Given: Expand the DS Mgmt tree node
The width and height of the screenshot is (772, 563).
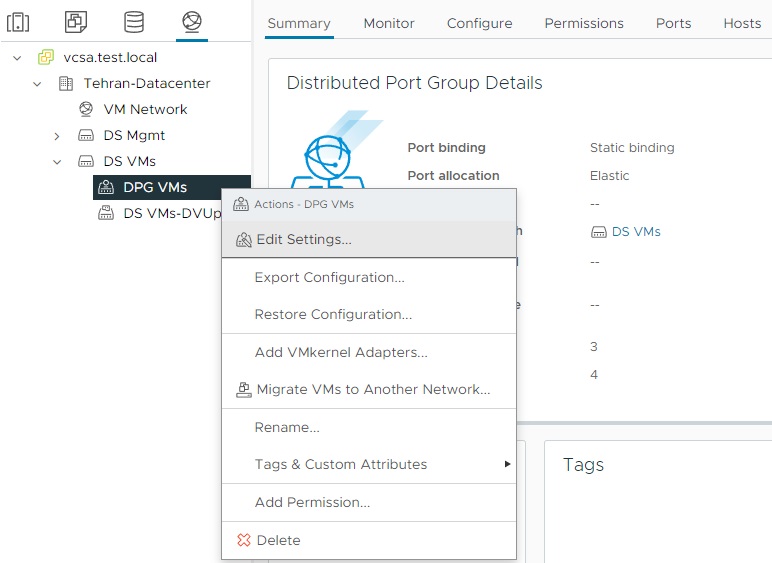Looking at the screenshot, I should point(57,136).
